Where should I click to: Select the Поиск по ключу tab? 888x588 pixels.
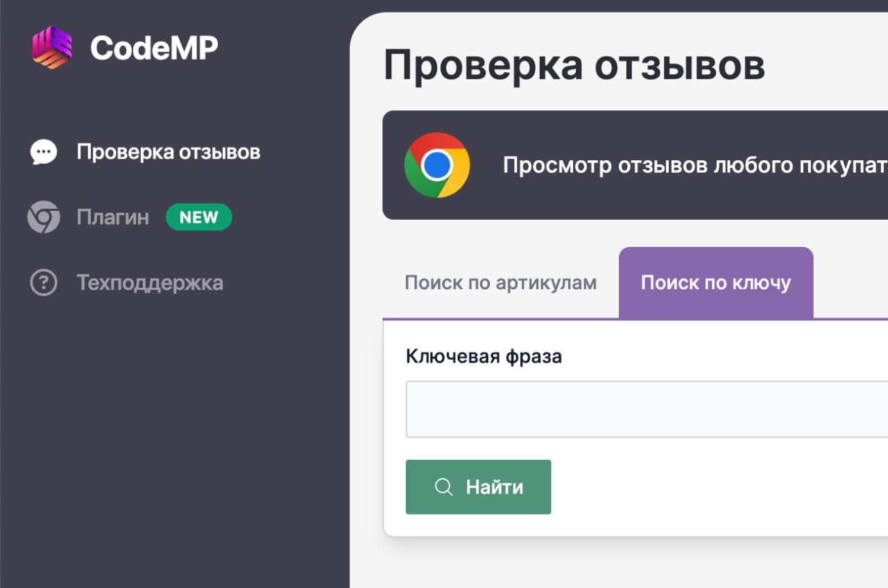click(715, 283)
